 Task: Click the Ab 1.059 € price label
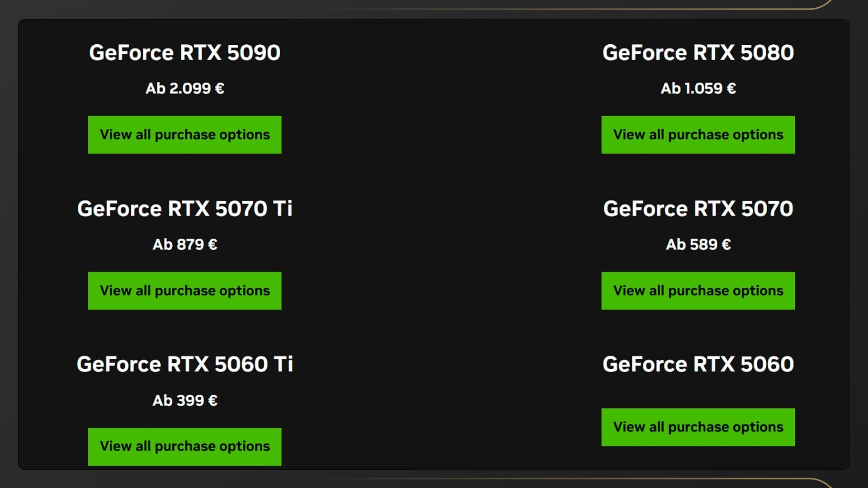(x=698, y=88)
